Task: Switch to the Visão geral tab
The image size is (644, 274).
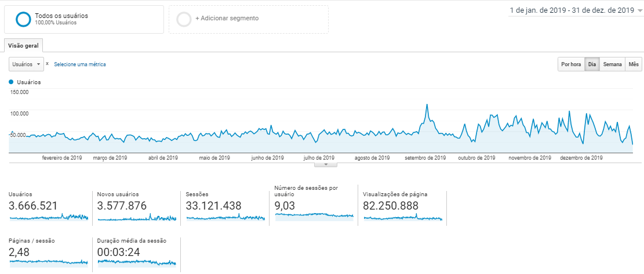Action: [x=24, y=46]
